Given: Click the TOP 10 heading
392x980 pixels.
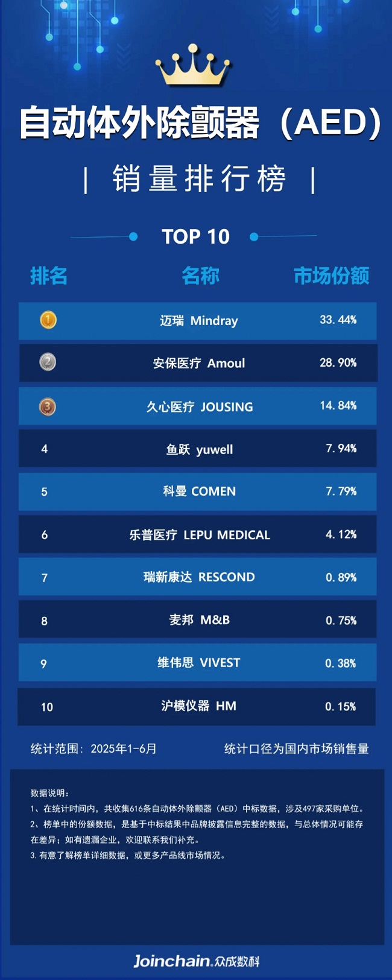Looking at the screenshot, I should pyautogui.click(x=195, y=237).
